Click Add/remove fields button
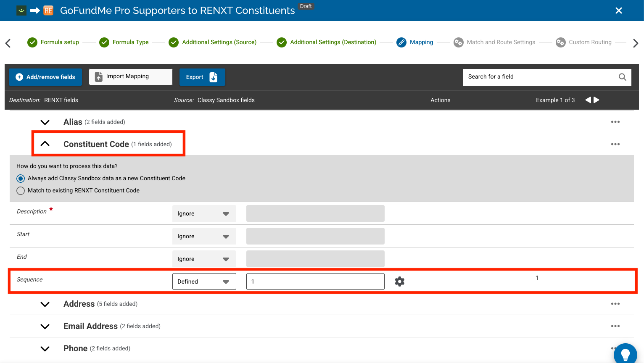 tap(45, 77)
